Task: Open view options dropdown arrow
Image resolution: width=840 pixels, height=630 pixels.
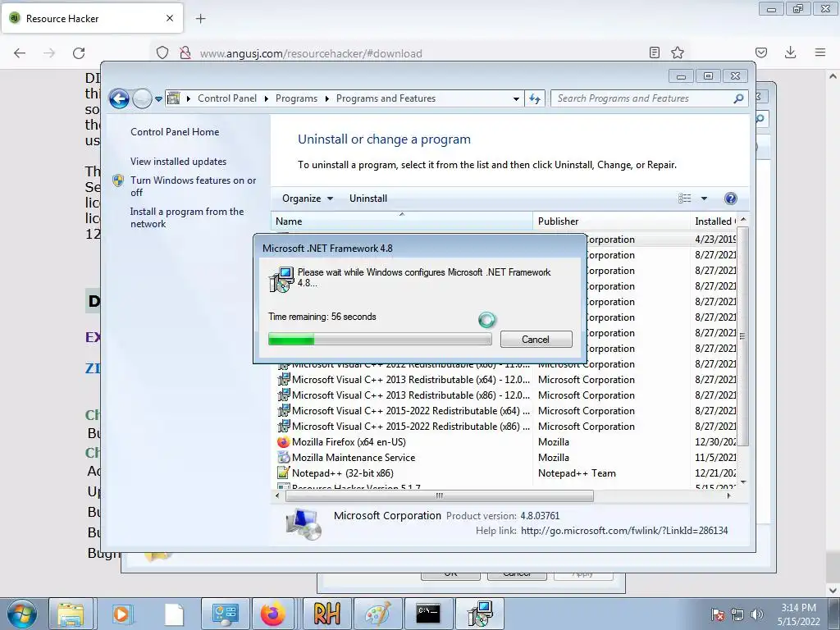Action: pos(704,199)
